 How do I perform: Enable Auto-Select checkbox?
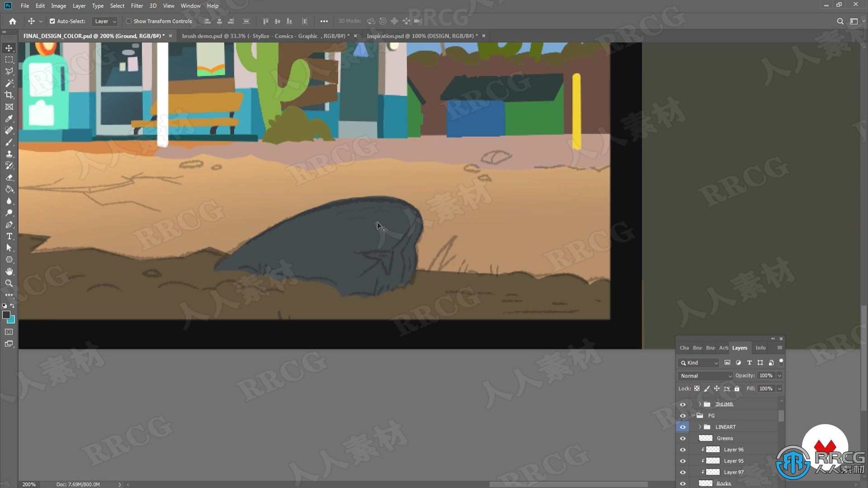point(53,20)
